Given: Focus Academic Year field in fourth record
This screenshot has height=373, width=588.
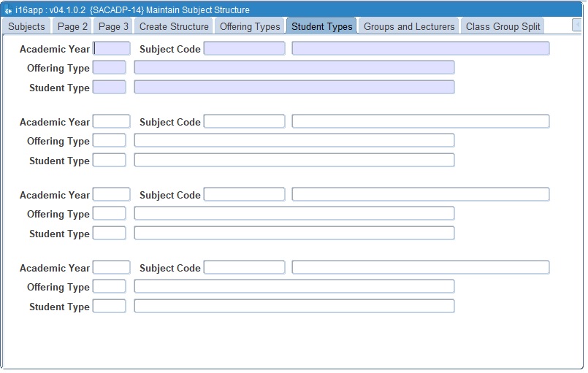Looking at the screenshot, I should click(x=112, y=268).
